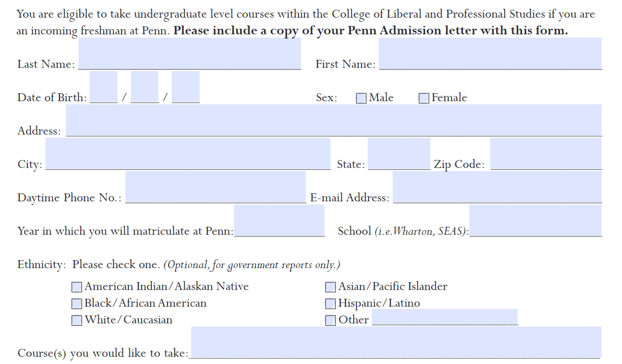Focus the First Name field
This screenshot has height=364, width=622.
point(491,53)
